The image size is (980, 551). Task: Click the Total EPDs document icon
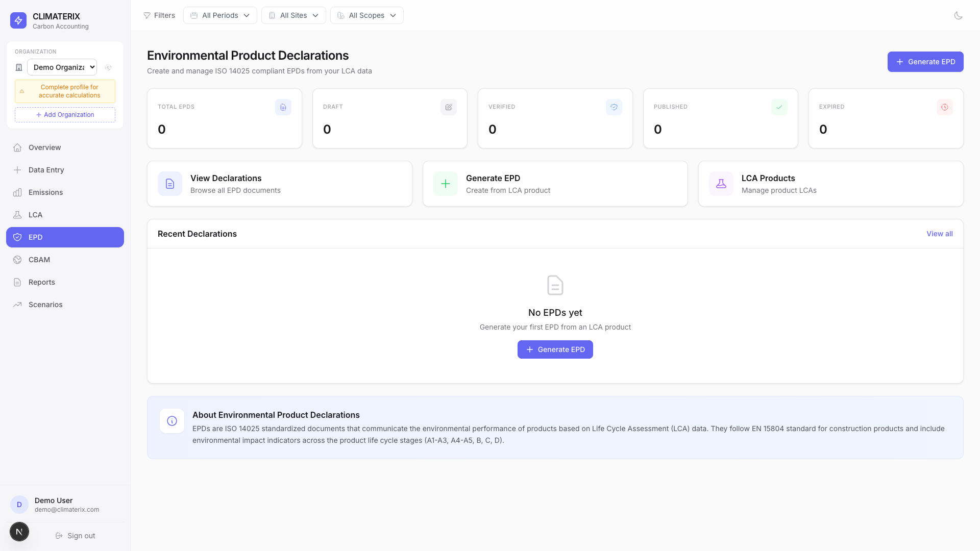(x=283, y=107)
